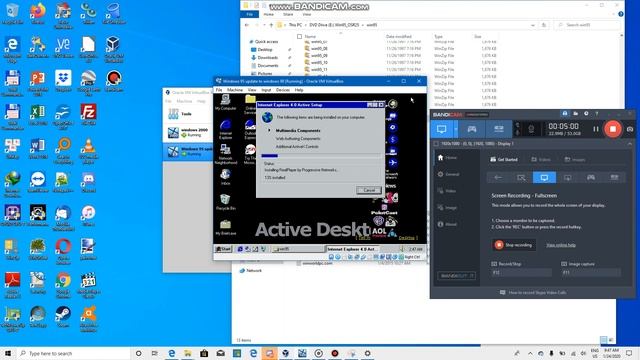Choose game mode in Bandicam mode strip

(591, 178)
